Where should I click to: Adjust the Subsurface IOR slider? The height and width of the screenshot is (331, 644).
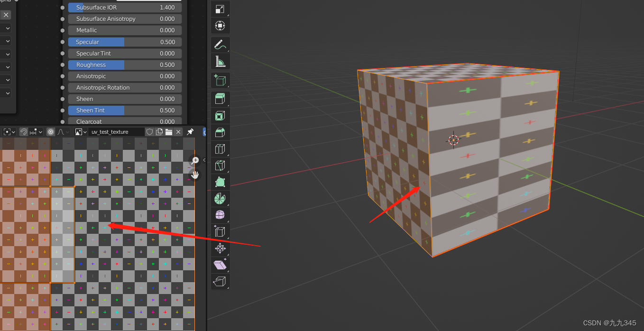[x=125, y=8]
